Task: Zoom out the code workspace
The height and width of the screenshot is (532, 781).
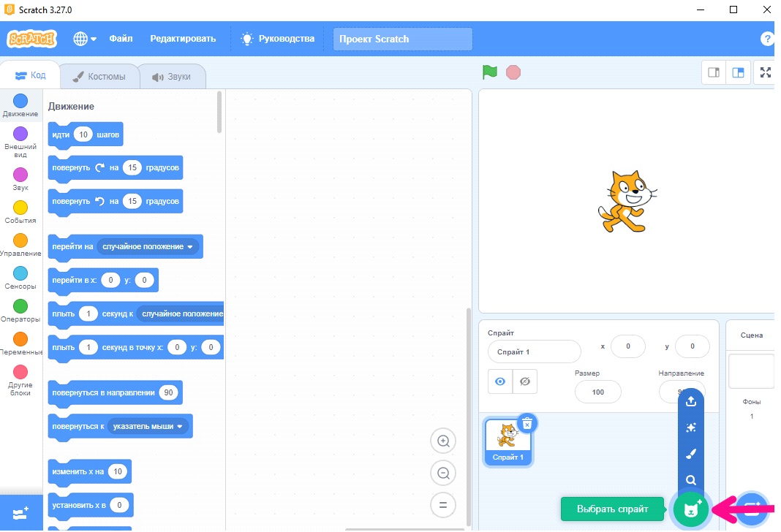Action: pyautogui.click(x=443, y=473)
